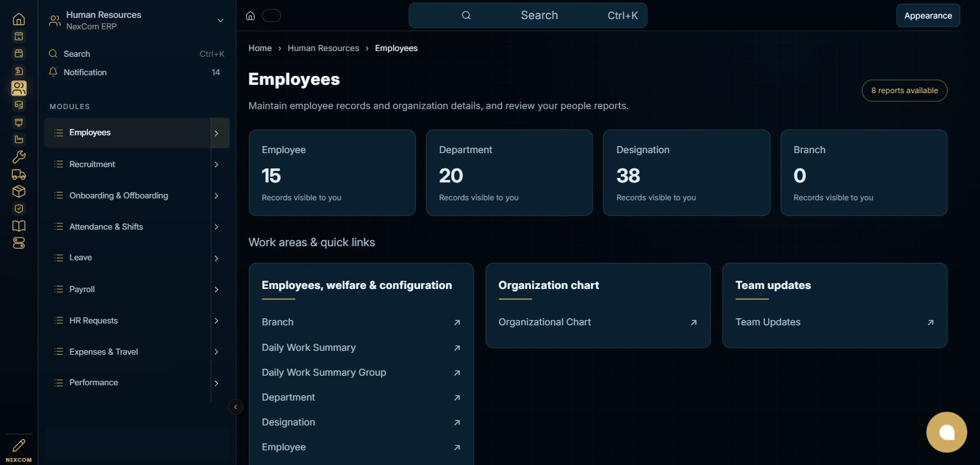Go to Human Resources in breadcrumb

point(323,48)
